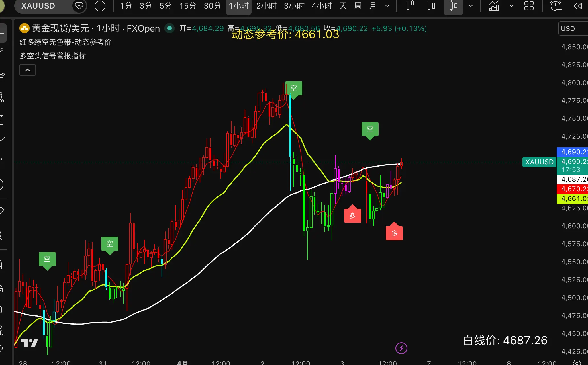The width and height of the screenshot is (588, 365).
Task: Expand the more timeframes chevron after 月
Action: click(387, 6)
